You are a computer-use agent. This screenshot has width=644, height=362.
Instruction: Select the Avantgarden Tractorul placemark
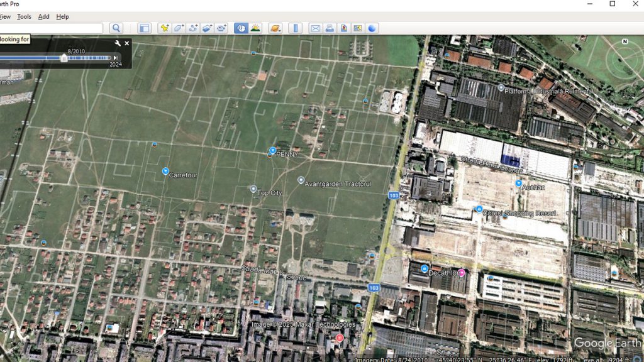coord(301,180)
